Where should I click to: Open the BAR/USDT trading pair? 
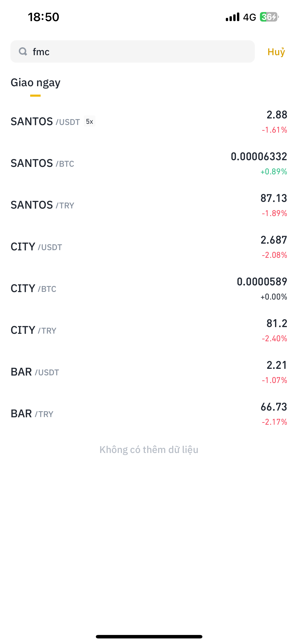[149, 372]
